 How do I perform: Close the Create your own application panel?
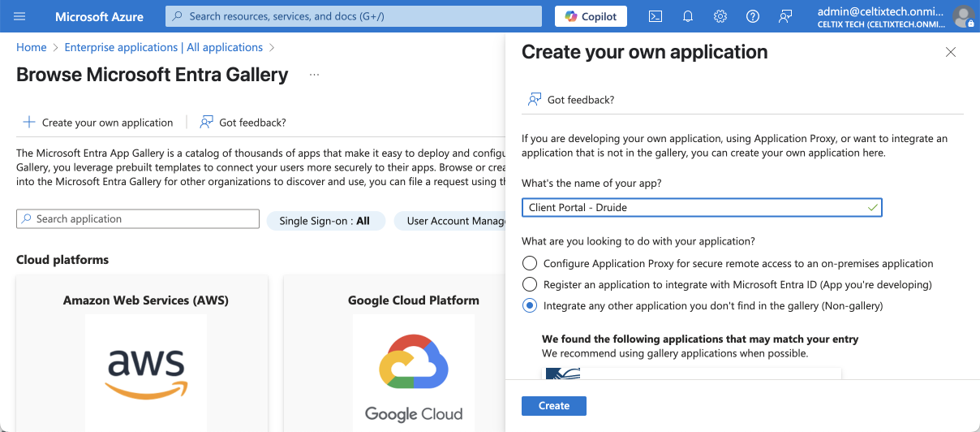pyautogui.click(x=951, y=52)
